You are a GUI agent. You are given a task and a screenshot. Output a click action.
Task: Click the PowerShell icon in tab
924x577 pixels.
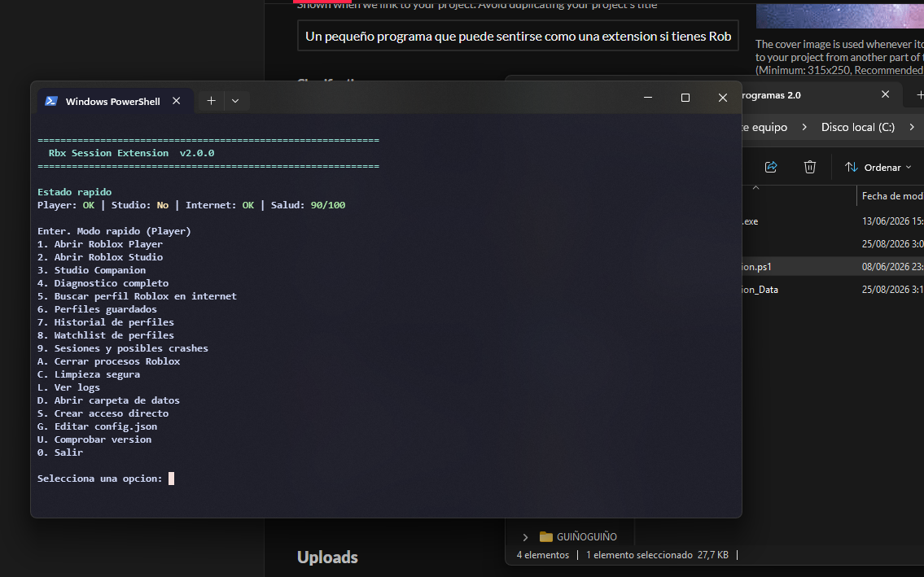[51, 101]
